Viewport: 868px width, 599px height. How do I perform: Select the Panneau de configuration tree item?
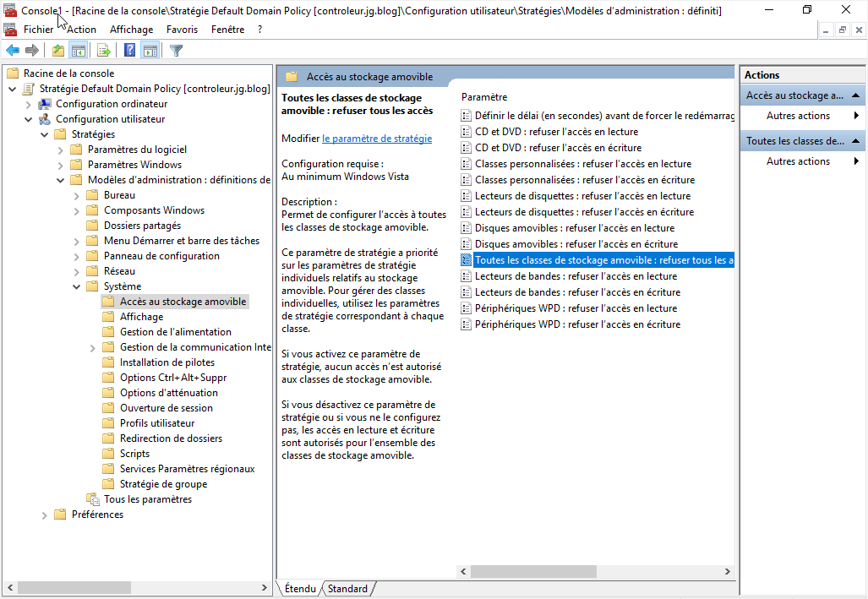click(161, 256)
